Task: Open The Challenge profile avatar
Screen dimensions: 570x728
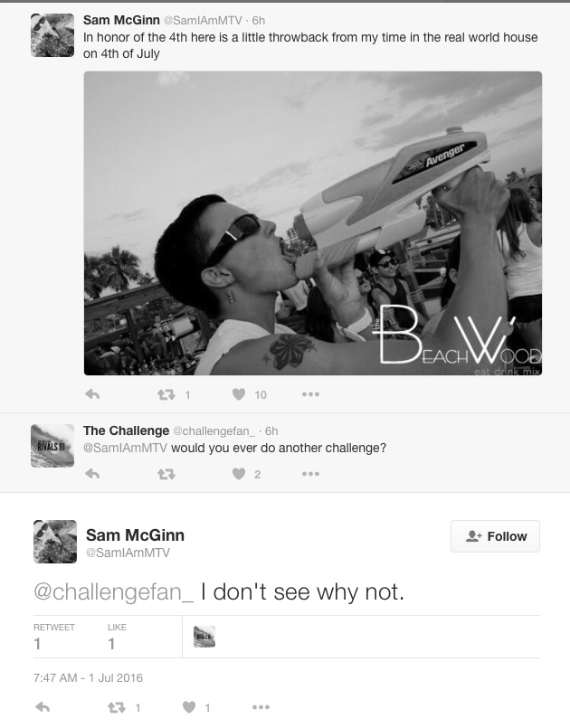Action: pyautogui.click(x=52, y=446)
